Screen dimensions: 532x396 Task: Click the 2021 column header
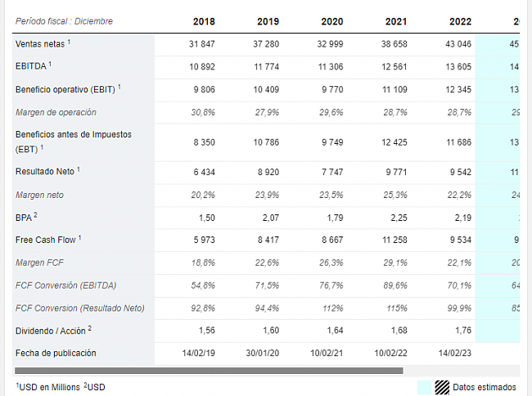396,22
